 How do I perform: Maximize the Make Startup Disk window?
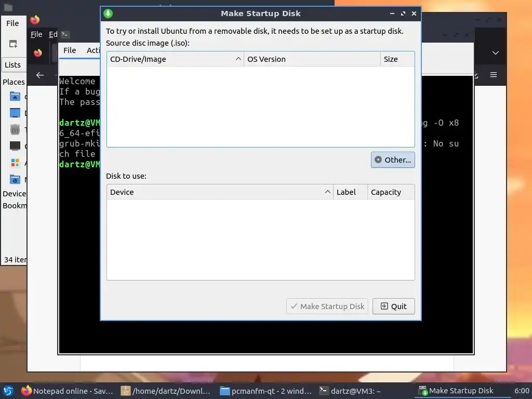tap(403, 14)
